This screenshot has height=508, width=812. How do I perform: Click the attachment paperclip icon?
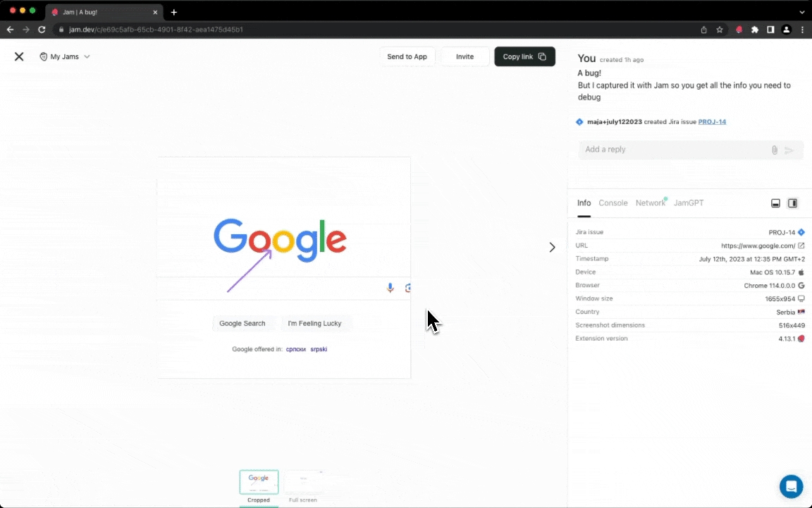pyautogui.click(x=774, y=150)
